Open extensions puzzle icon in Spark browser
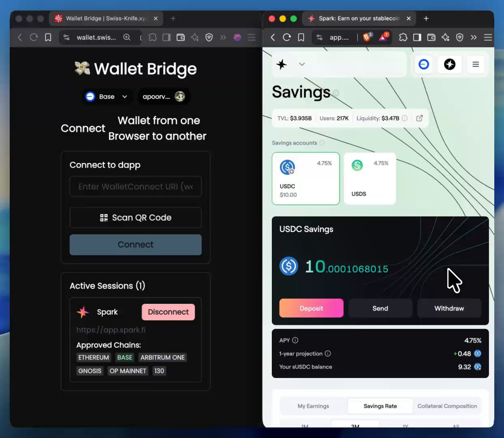The height and width of the screenshot is (438, 504). pos(403,37)
